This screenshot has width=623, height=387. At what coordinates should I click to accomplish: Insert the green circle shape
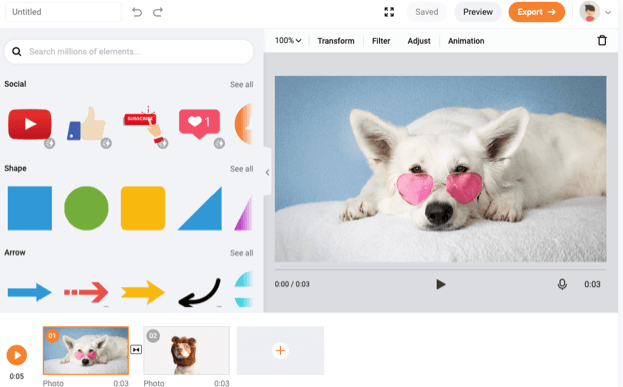tap(86, 208)
